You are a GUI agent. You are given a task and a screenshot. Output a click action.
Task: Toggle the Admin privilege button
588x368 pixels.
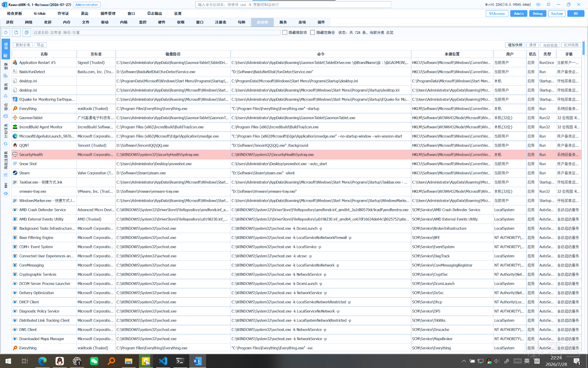tap(518, 13)
